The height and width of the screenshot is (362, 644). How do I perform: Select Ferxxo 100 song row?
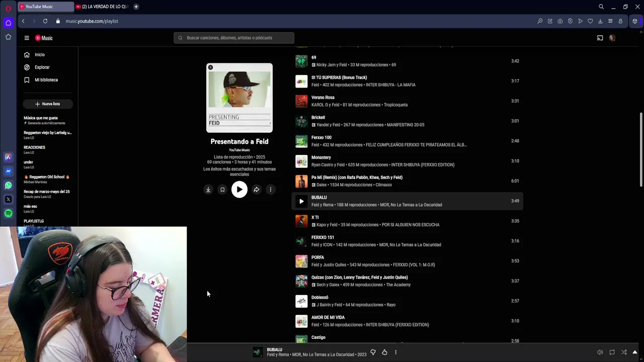409,141
